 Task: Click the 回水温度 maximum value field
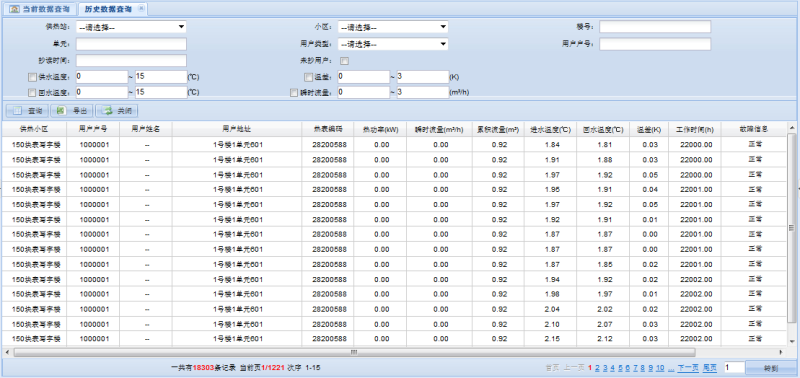pos(162,92)
